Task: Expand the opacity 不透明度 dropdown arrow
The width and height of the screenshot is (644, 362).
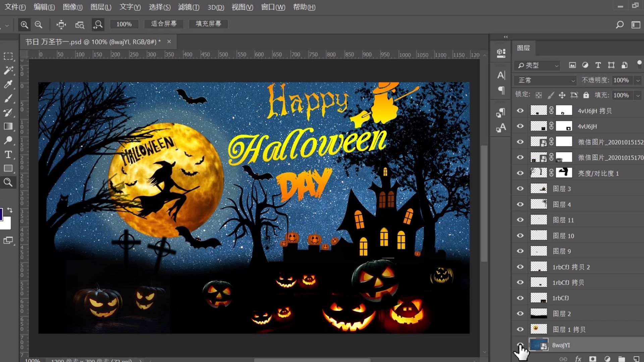Action: point(638,80)
